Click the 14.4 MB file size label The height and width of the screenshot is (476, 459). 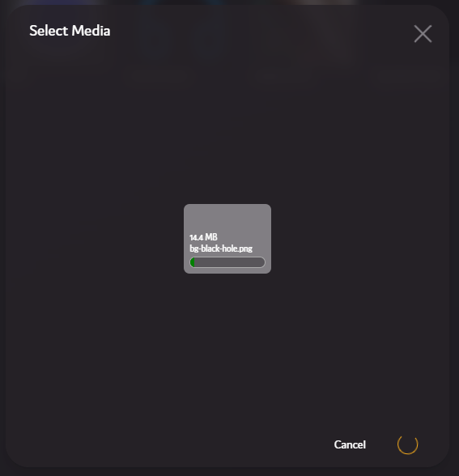tap(203, 237)
